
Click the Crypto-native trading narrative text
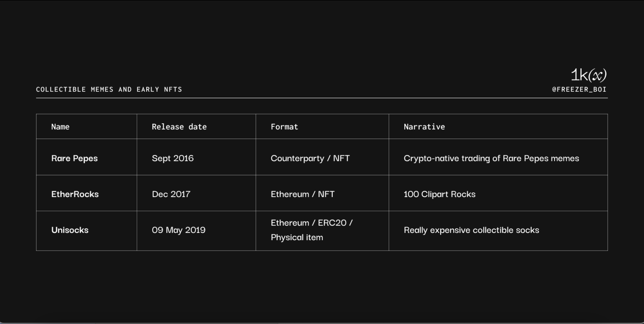coord(491,158)
